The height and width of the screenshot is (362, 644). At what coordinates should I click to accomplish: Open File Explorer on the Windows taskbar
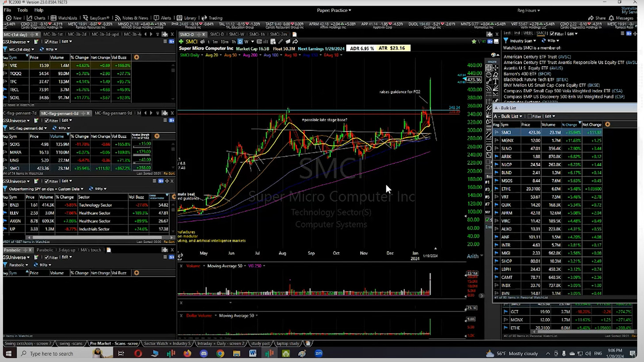[236, 353]
